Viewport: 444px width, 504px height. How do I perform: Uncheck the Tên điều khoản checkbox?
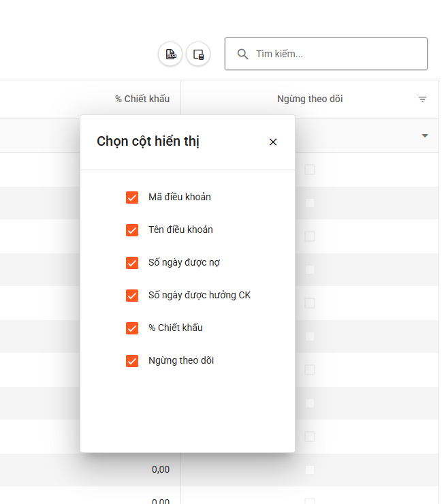[x=132, y=230]
